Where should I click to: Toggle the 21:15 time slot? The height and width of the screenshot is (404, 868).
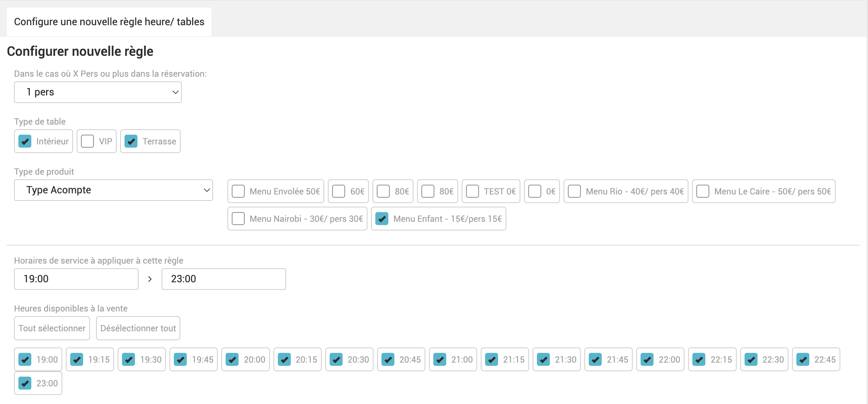[x=492, y=359]
